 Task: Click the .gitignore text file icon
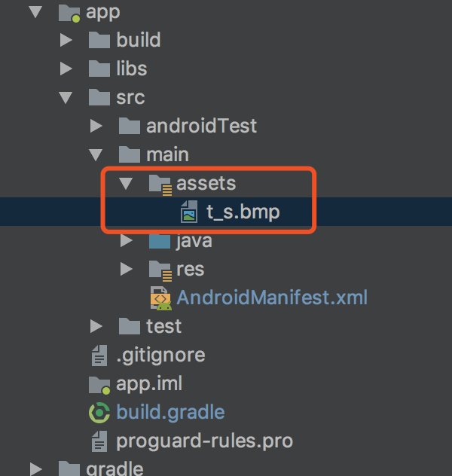point(99,355)
